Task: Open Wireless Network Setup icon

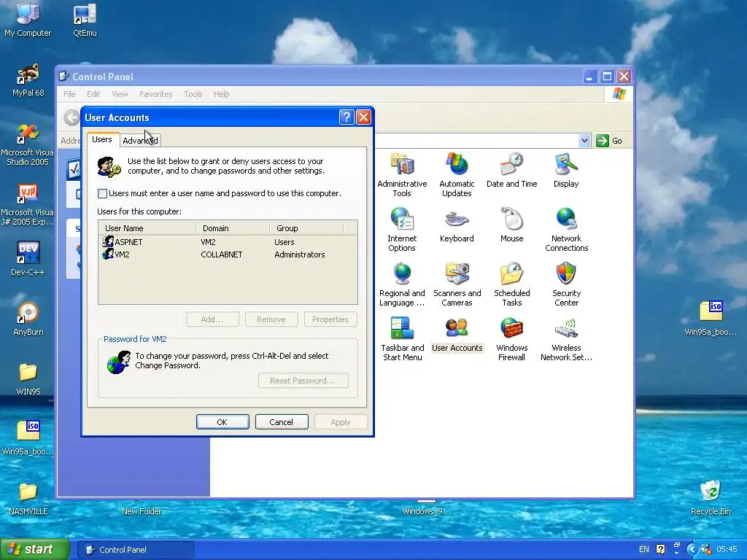Action: [566, 338]
